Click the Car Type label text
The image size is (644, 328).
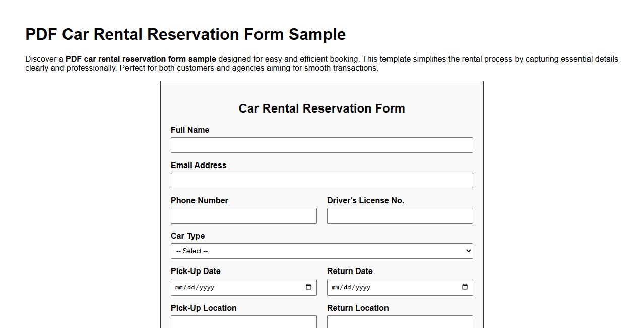pyautogui.click(x=188, y=236)
